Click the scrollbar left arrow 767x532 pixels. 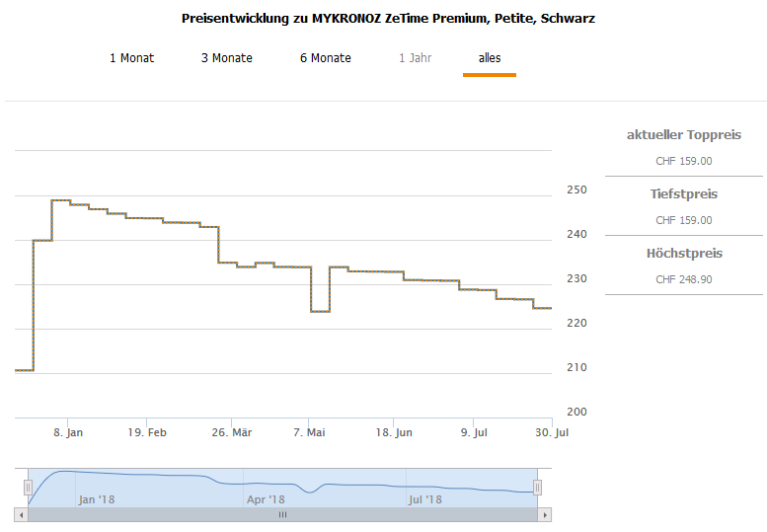20,514
